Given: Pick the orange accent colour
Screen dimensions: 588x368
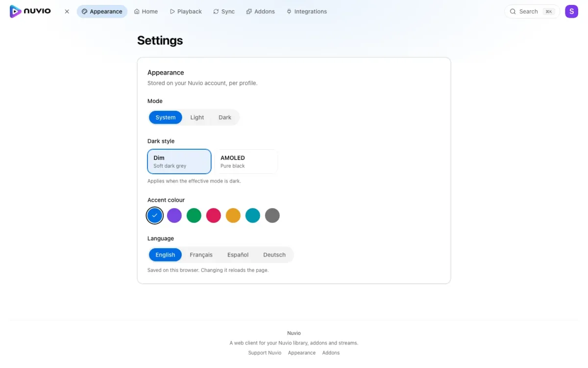Looking at the screenshot, I should tap(233, 215).
